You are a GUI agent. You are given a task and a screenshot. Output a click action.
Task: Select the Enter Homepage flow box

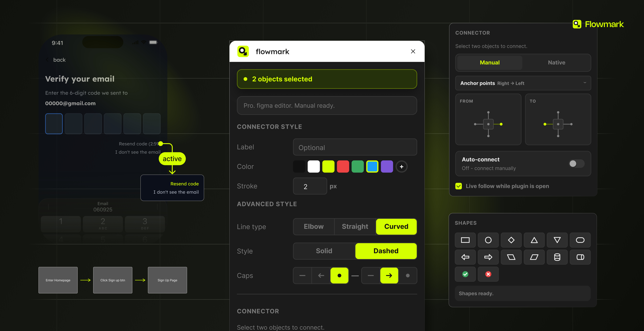(x=58, y=280)
